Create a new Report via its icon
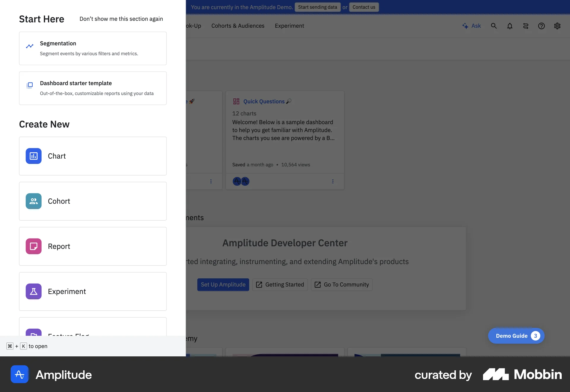The height and width of the screenshot is (392, 570). tap(33, 246)
